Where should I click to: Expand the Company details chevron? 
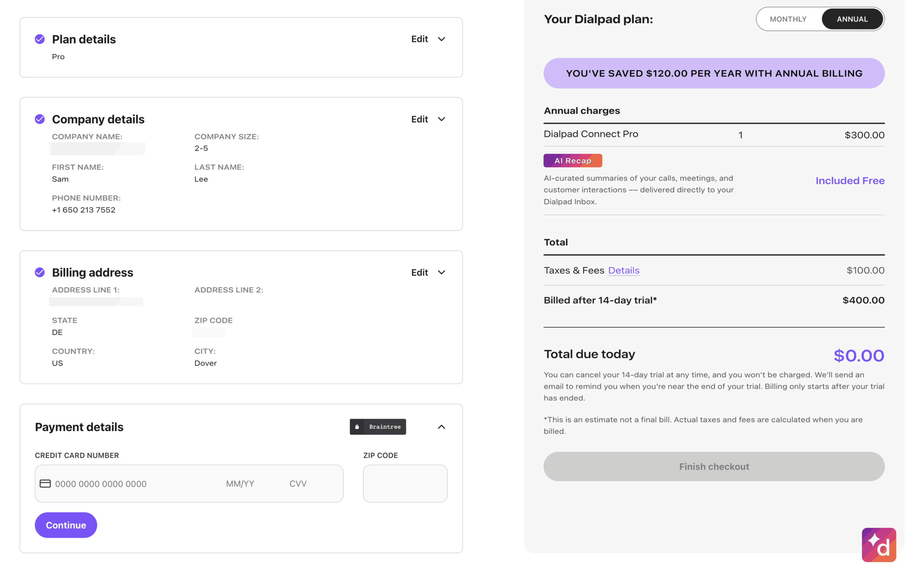[x=442, y=119]
